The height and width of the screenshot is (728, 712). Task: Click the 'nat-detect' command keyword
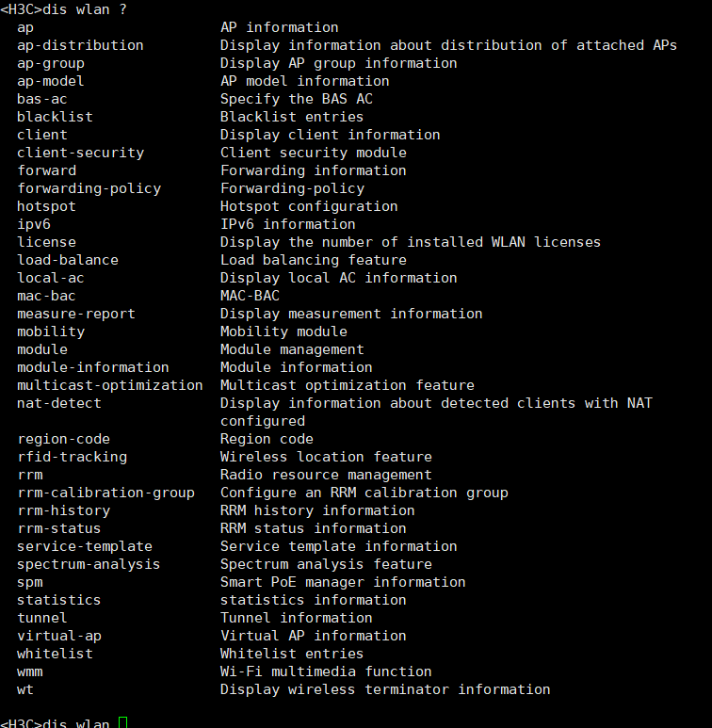[58, 403]
